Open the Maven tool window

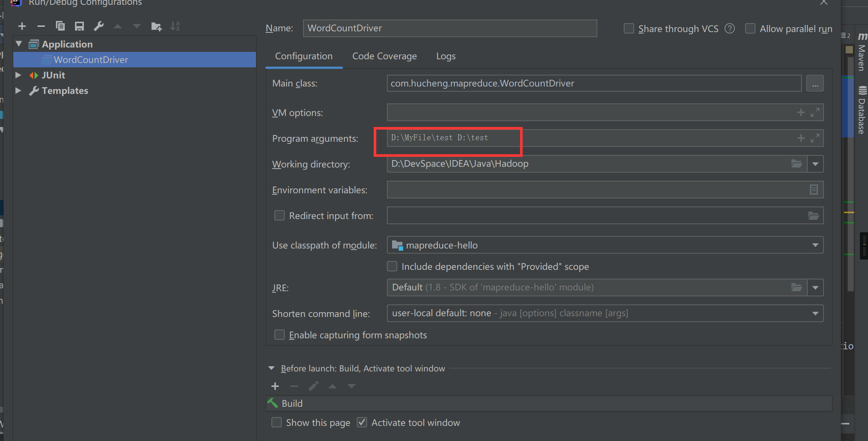862,52
